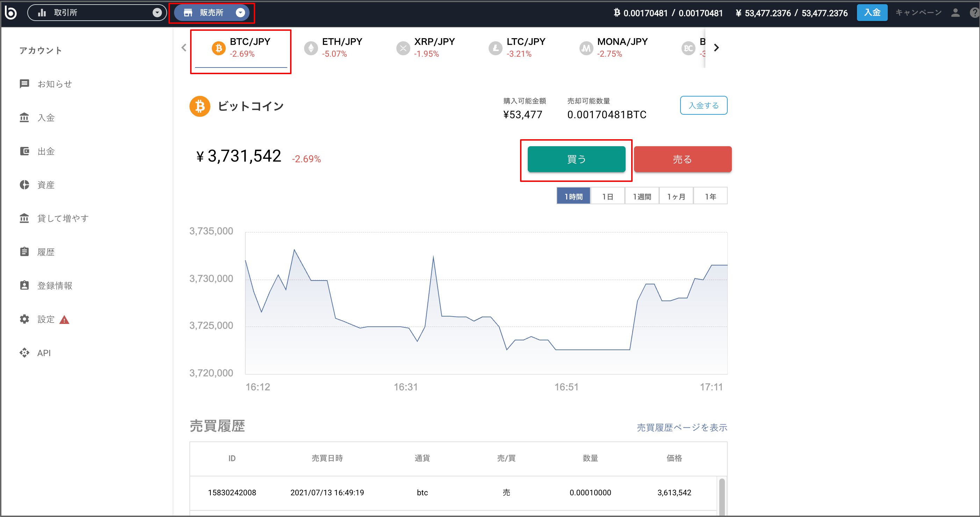This screenshot has width=980, height=517.
Task: Click the orange Bitcoin icon in BTC/JPY tab
Action: 218,48
